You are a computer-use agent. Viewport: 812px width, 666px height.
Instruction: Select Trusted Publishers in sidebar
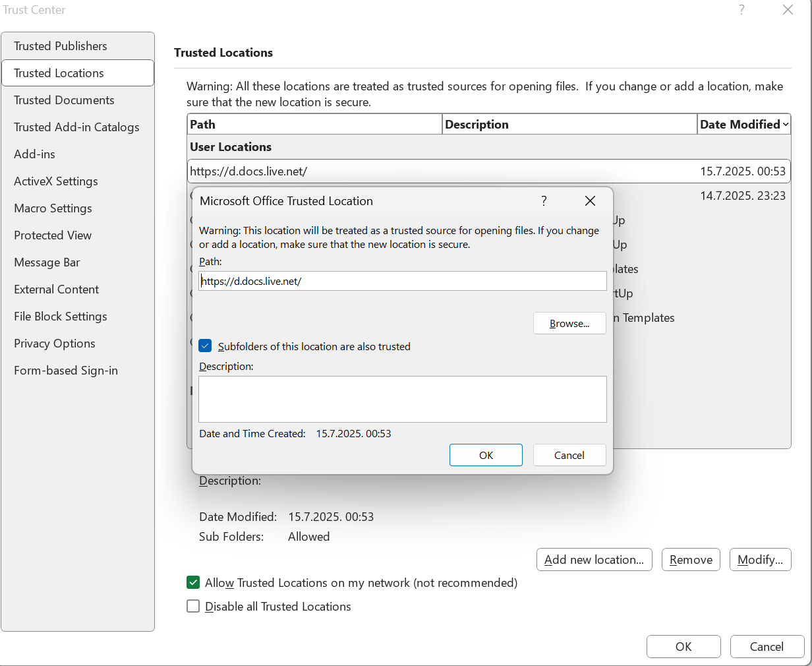[x=60, y=45]
